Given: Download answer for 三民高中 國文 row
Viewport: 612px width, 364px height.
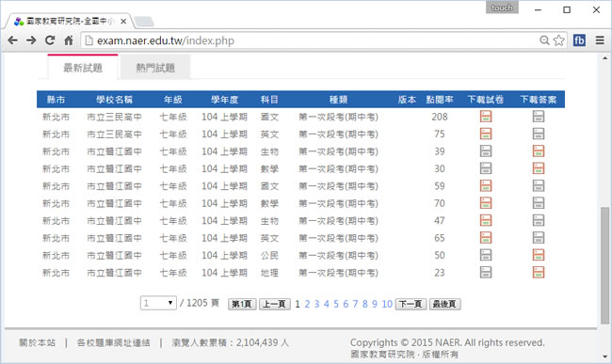Looking at the screenshot, I should [539, 116].
